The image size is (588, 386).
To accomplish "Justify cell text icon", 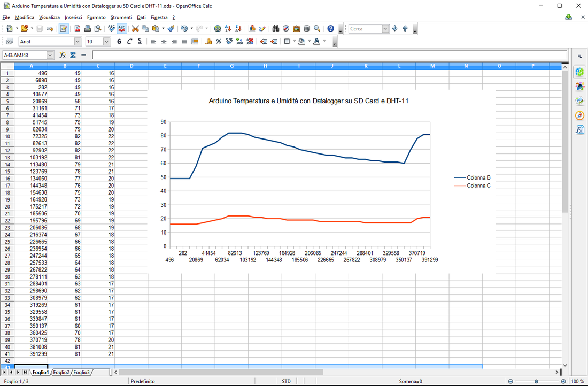I will [x=184, y=42].
